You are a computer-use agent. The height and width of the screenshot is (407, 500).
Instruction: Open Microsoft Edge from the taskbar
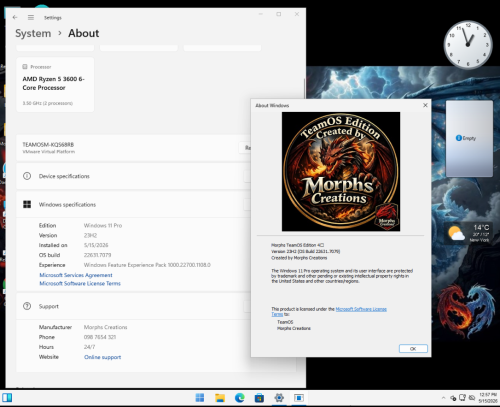(x=239, y=398)
